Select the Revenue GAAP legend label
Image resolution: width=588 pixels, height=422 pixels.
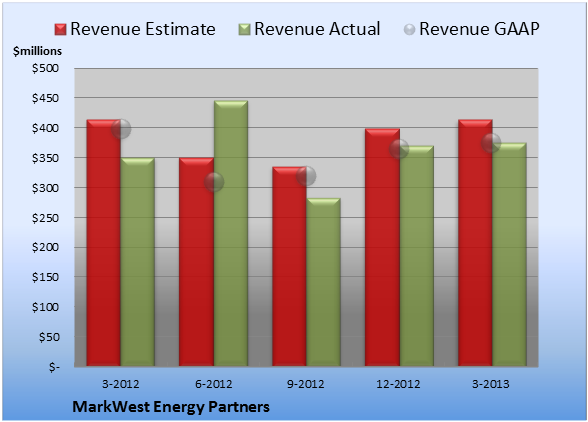[479, 29]
